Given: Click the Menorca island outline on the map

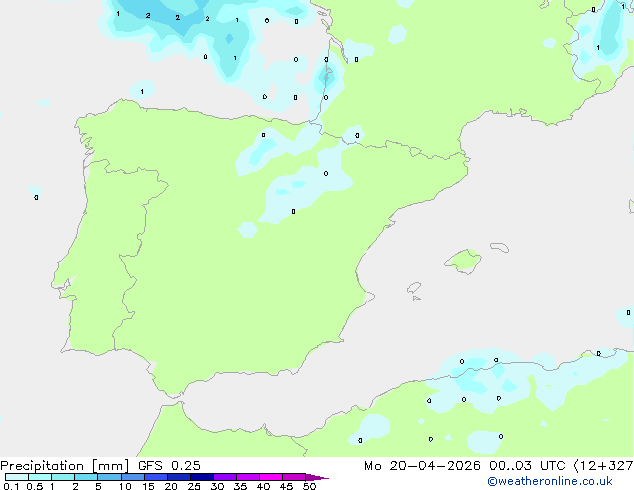Looking at the screenshot, I should click(x=500, y=247).
